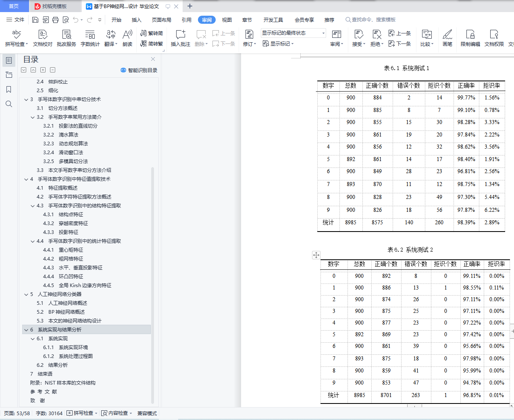514x420 pixels.
Task: Click the save icon in quick toolbar
Action: 35,20
